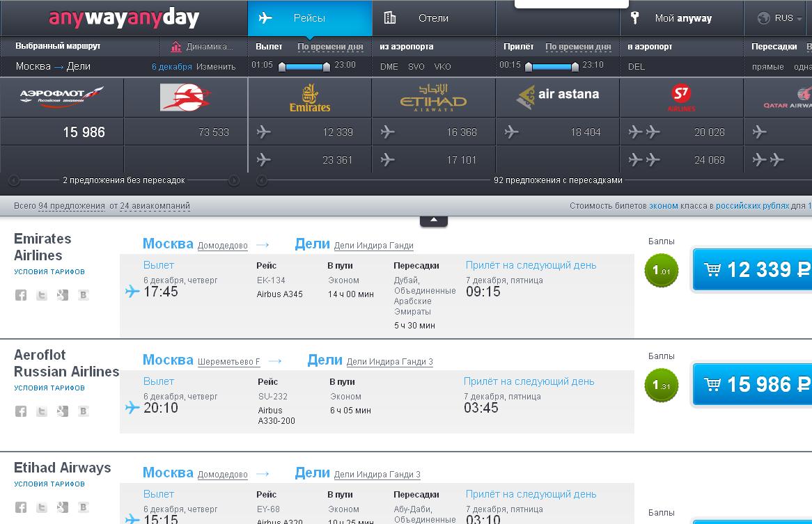Open departure 'По времени дня' selector
812x524 pixels.
pos(330,47)
